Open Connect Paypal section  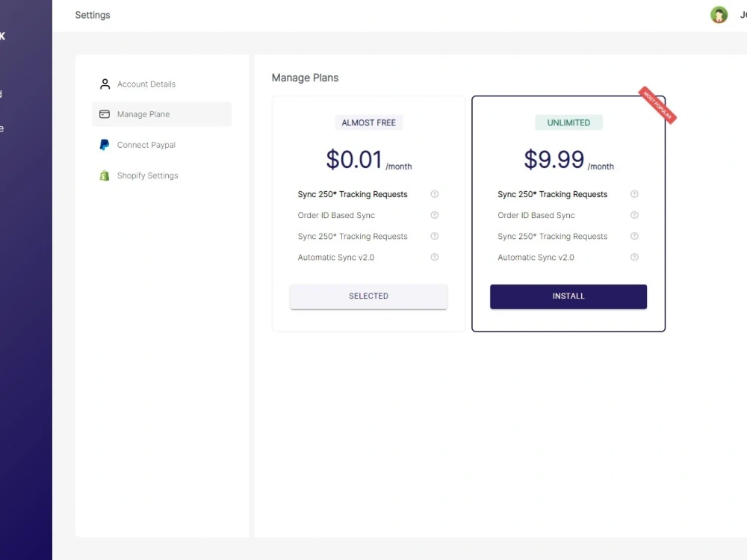click(161, 145)
